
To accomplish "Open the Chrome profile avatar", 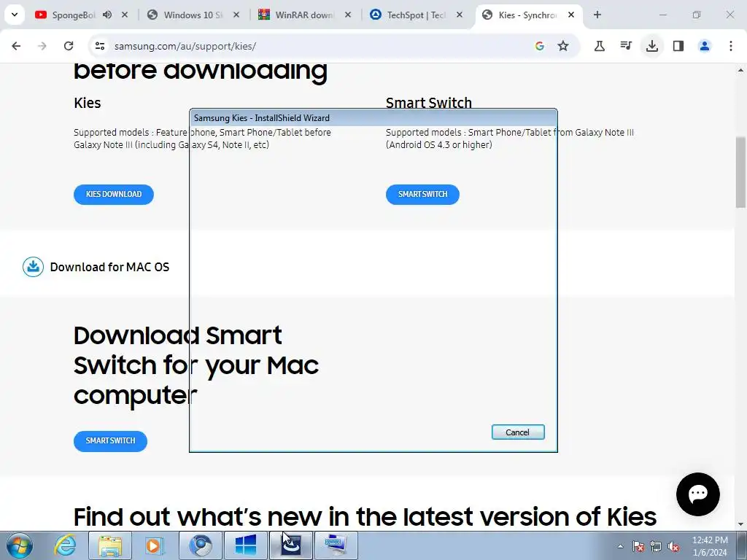I will pos(705,46).
